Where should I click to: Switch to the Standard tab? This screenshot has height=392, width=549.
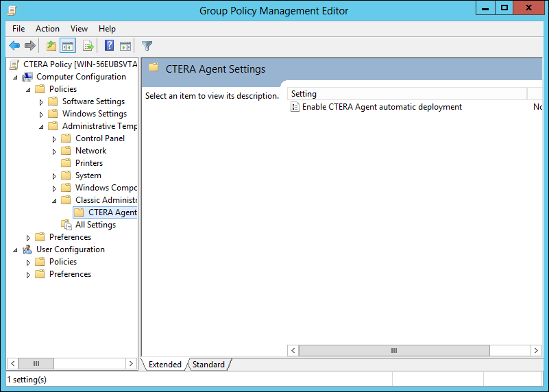coord(208,365)
